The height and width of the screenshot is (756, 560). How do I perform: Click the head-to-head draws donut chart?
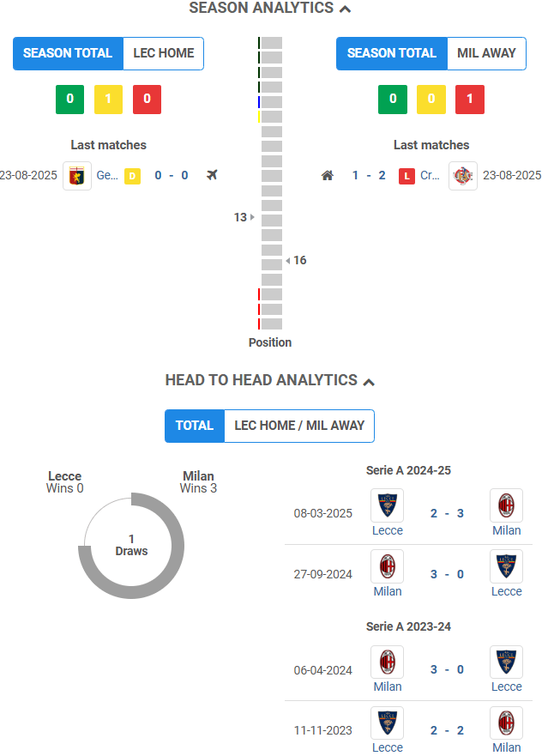point(131,546)
